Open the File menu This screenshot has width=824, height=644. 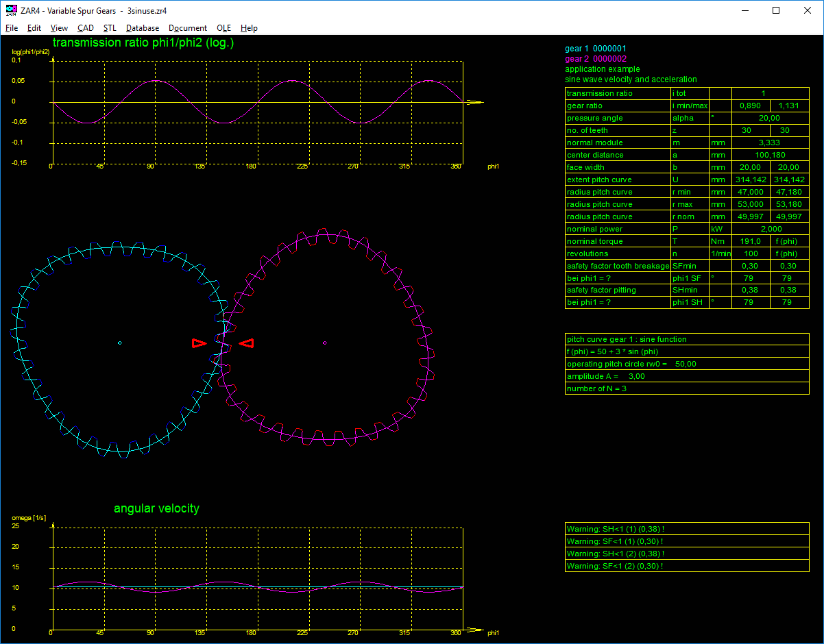12,28
